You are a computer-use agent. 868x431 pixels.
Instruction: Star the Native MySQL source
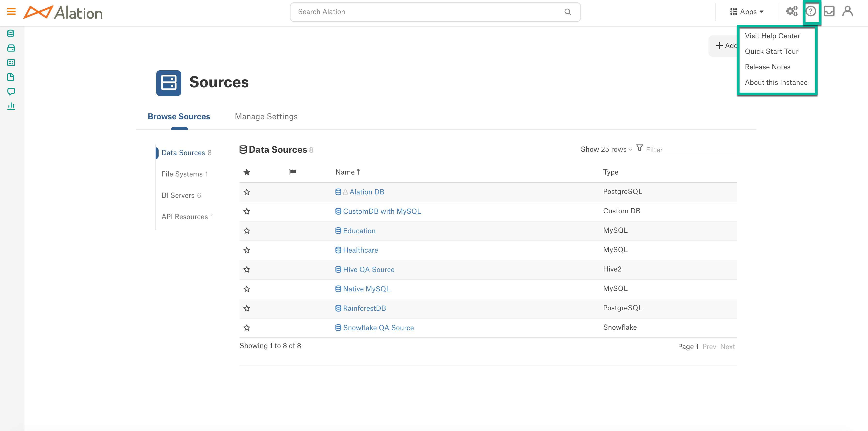(x=247, y=289)
